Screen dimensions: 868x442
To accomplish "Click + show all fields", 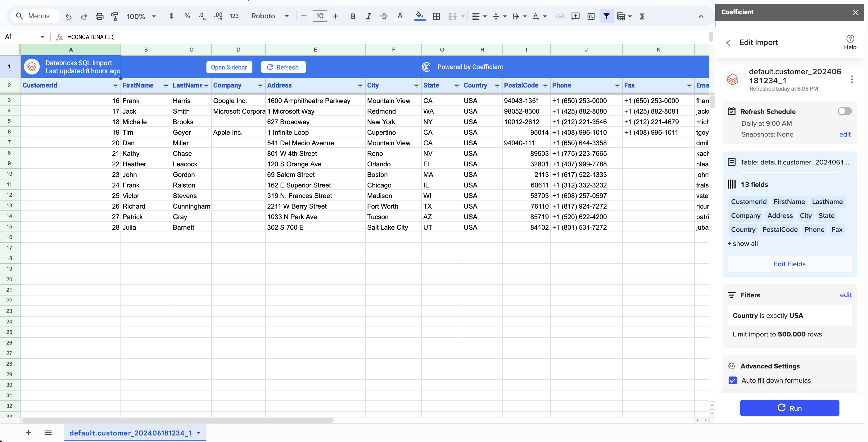I will [x=742, y=244].
